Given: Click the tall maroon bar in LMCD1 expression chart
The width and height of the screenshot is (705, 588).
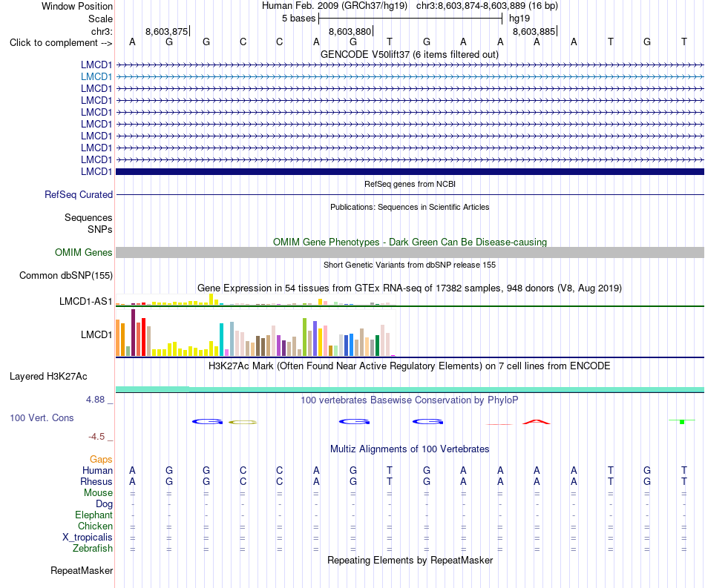Looking at the screenshot, I should [133, 332].
